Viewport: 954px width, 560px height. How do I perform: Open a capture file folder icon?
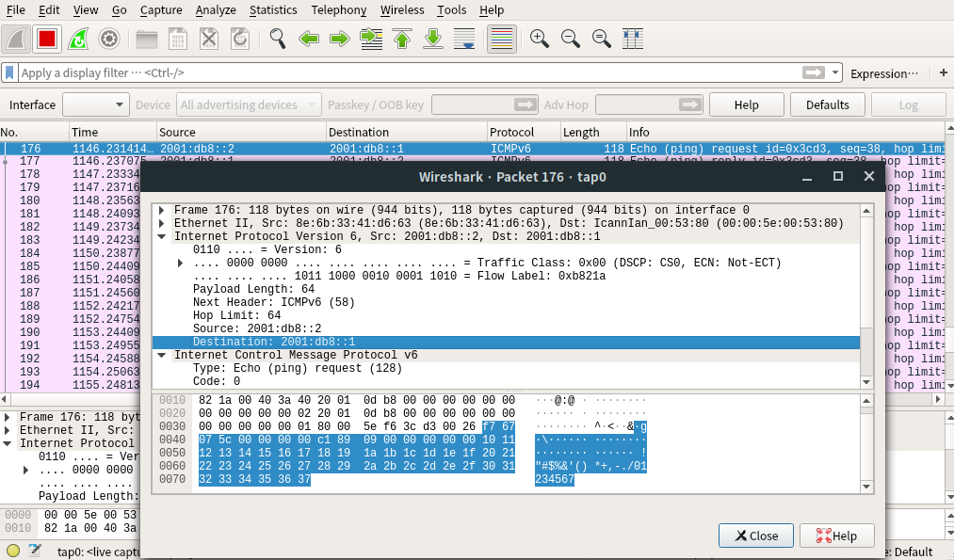point(147,39)
